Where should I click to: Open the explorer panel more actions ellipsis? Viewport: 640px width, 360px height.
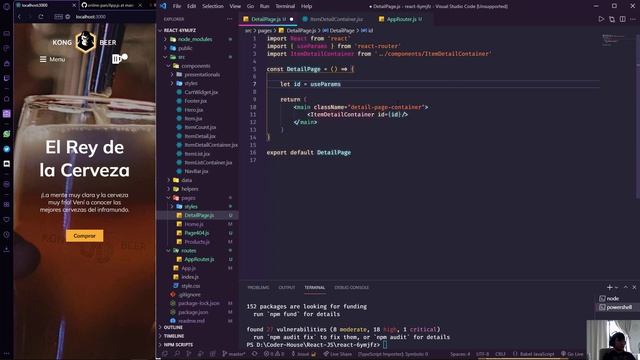click(229, 19)
